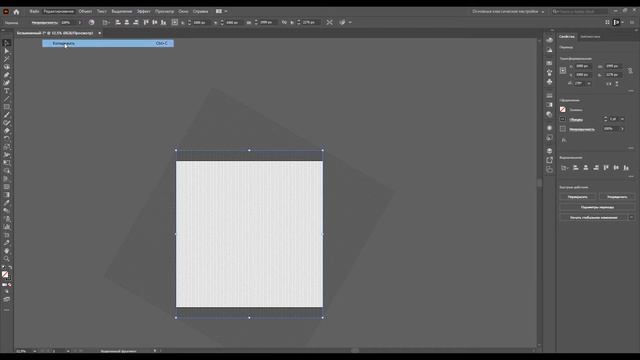The width and height of the screenshot is (640, 360).
Task: Open stroke weight dropdown in Properties panel
Action: pyautogui.click(x=622, y=119)
